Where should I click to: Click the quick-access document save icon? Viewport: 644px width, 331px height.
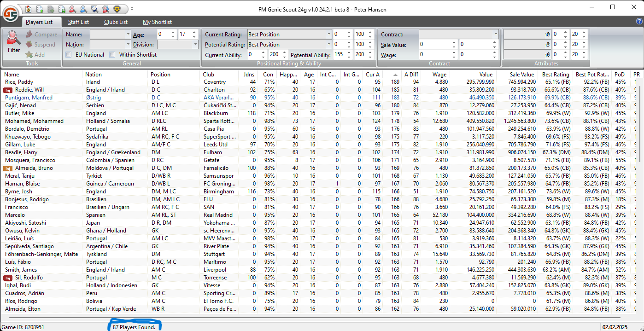(x=62, y=9)
